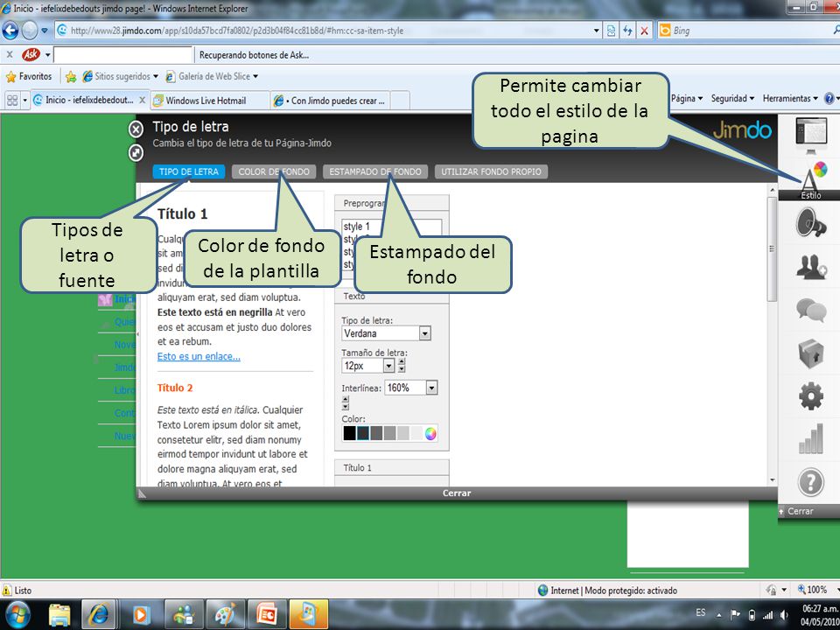Click the red Ask logo
Image resolution: width=840 pixels, height=630 pixels.
(x=31, y=54)
